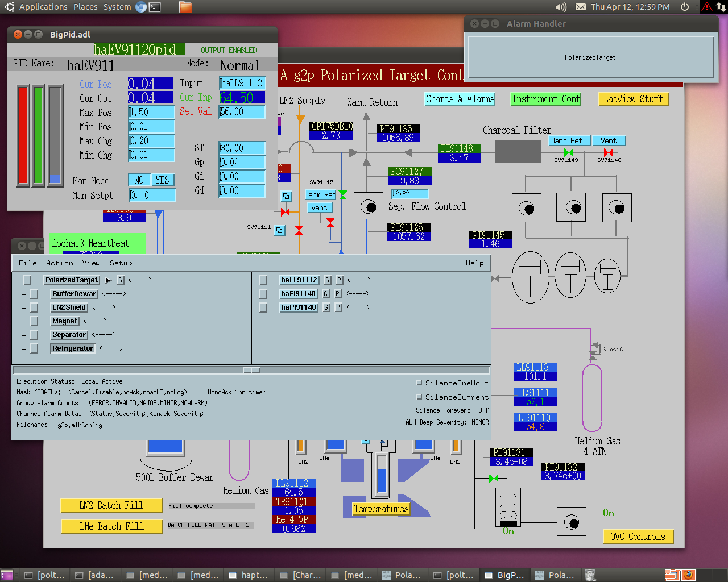The height and width of the screenshot is (582, 728).
Task: Click the pump symbol beside Sep. Flow Control
Action: pyautogui.click(x=368, y=206)
